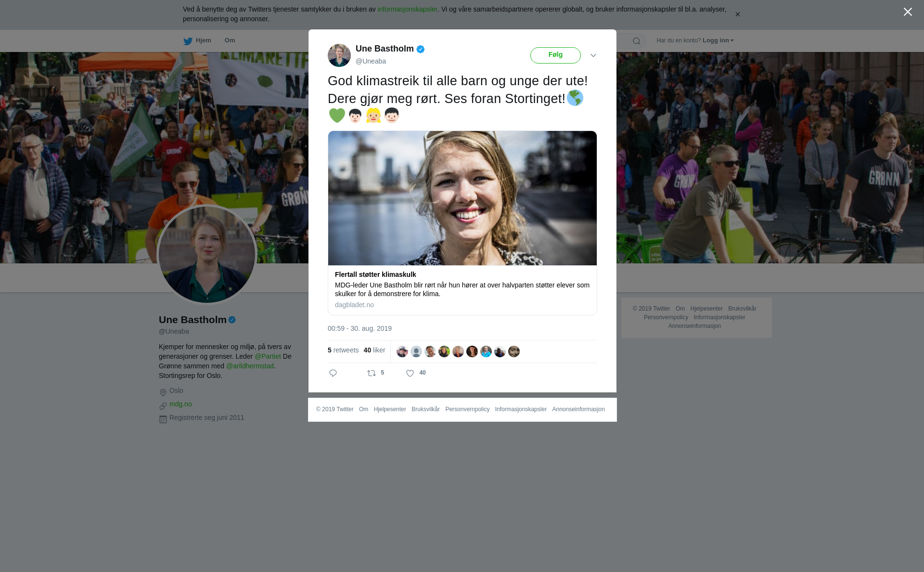Open the Dagbladet article image preview
This screenshot has width=924, height=572.
tap(462, 198)
